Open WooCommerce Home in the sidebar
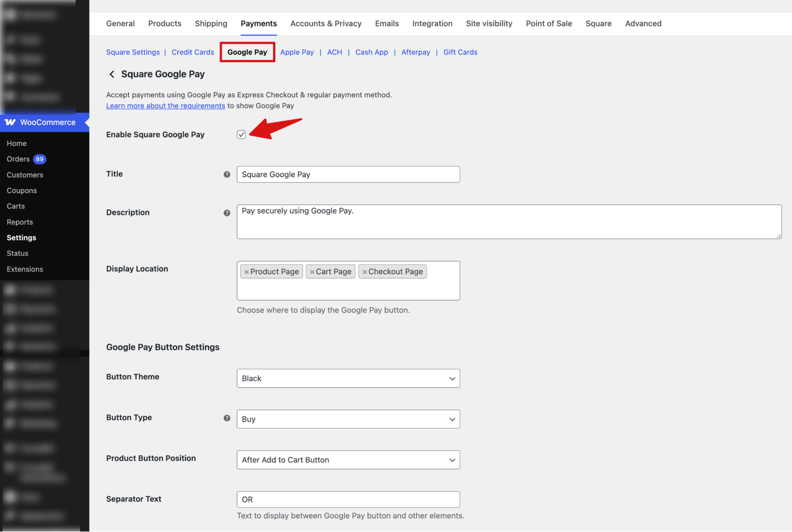This screenshot has height=532, width=792. pyautogui.click(x=17, y=143)
